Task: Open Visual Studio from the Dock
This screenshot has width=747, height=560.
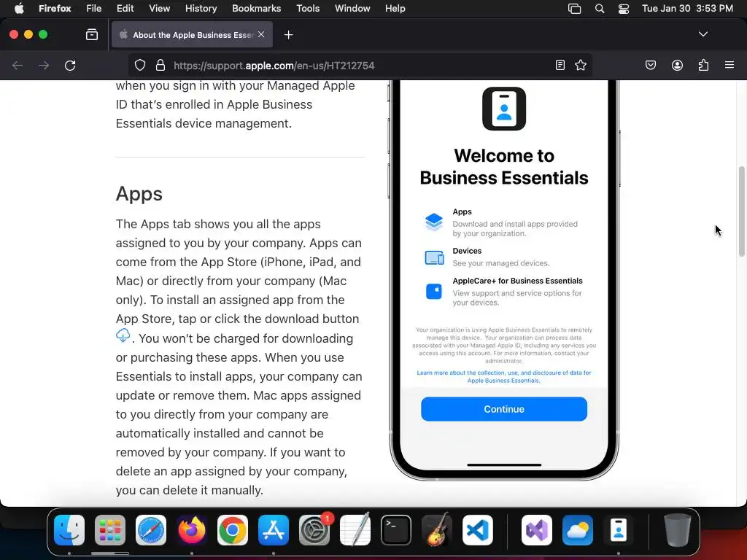Action: click(x=537, y=530)
